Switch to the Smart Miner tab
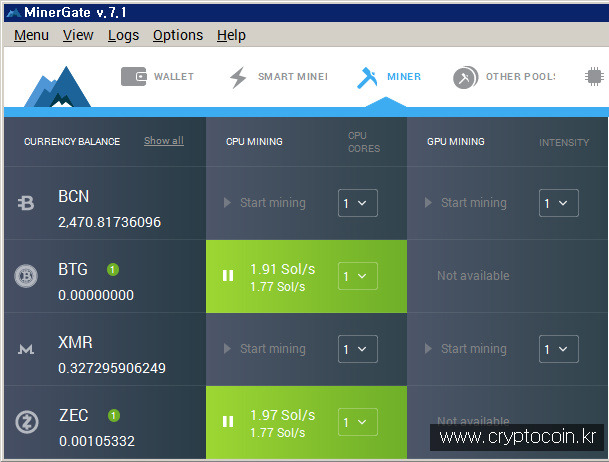The height and width of the screenshot is (462, 609). tap(278, 77)
